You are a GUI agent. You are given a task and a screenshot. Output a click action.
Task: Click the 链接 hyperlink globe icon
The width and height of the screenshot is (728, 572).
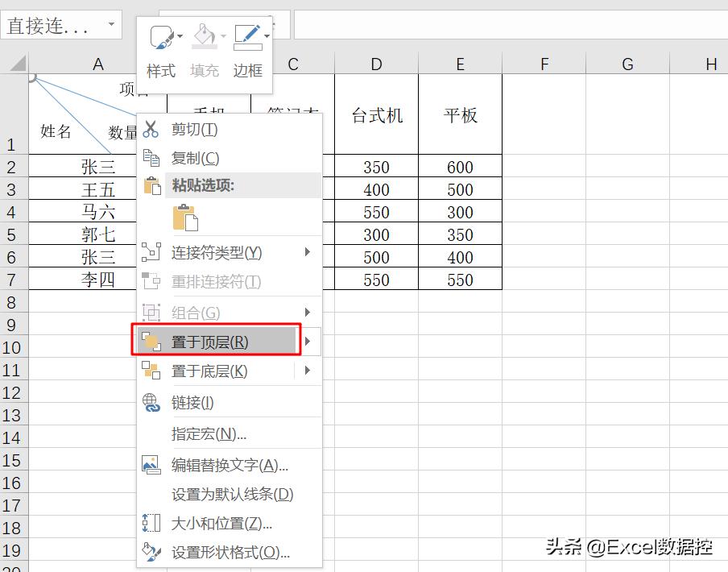pyautogui.click(x=150, y=400)
